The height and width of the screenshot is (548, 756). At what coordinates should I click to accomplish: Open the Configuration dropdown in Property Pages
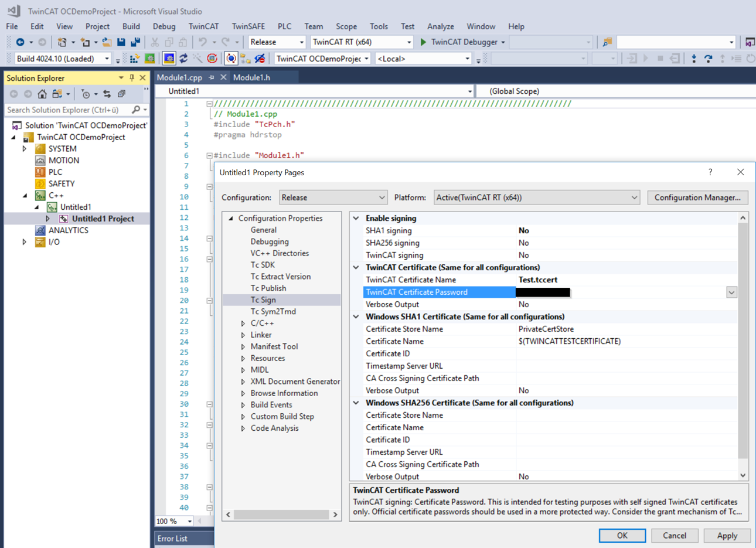click(333, 198)
